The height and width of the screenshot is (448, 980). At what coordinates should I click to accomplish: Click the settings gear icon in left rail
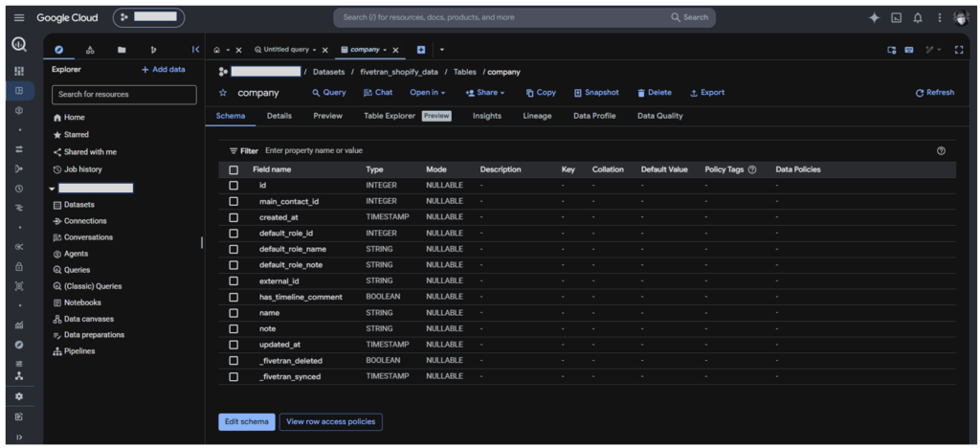pos(19,396)
